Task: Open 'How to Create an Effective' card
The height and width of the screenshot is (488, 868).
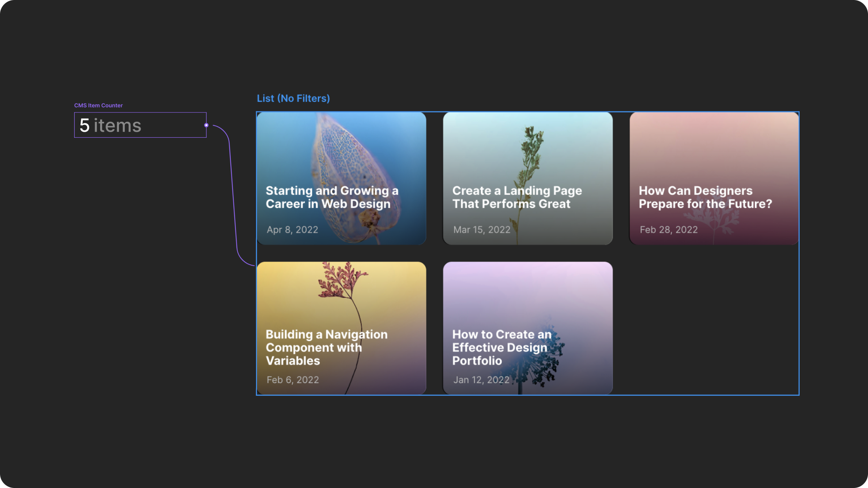Action: click(527, 296)
